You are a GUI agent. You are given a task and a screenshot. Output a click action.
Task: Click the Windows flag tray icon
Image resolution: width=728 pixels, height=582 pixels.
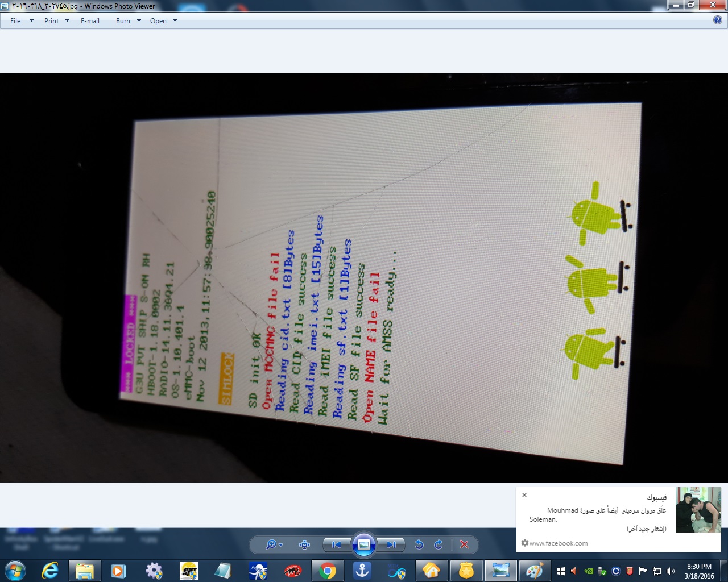561,571
